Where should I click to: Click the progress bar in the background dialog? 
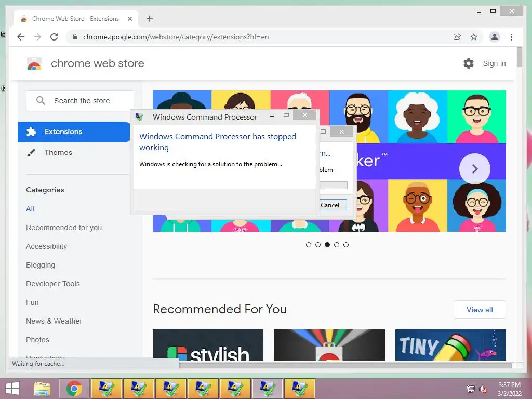(x=334, y=185)
